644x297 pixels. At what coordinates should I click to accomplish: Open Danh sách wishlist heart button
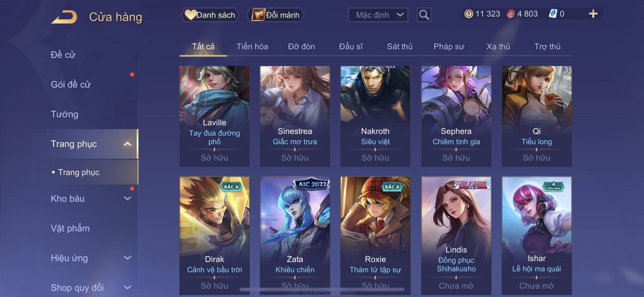210,15
